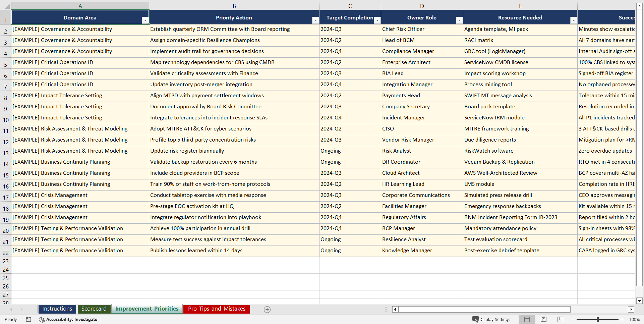Zoom out using the minus icon

[573, 319]
